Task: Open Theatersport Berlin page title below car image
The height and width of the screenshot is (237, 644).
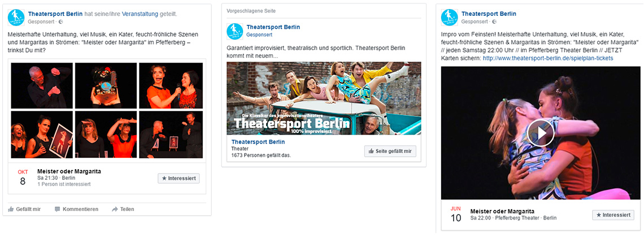Action: point(258,141)
